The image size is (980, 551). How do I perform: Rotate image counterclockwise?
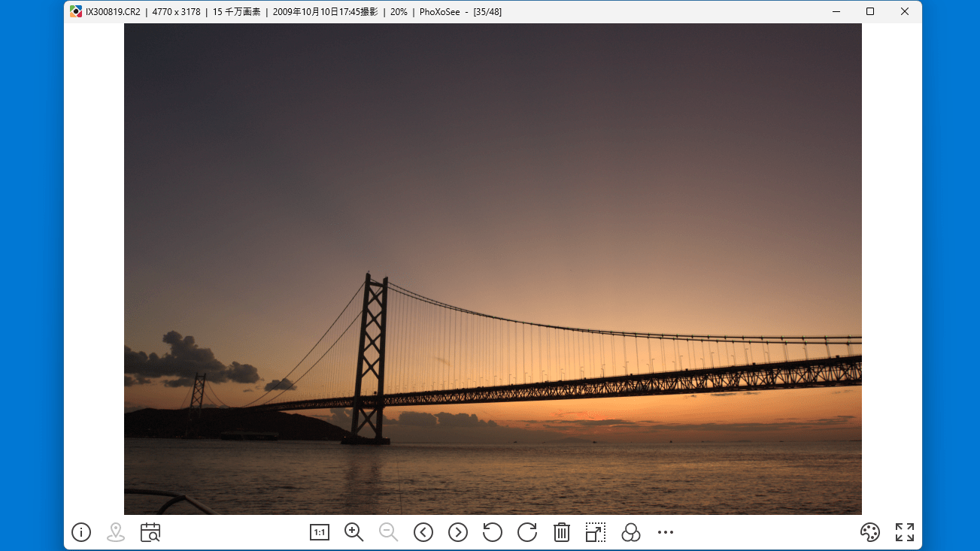[493, 532]
